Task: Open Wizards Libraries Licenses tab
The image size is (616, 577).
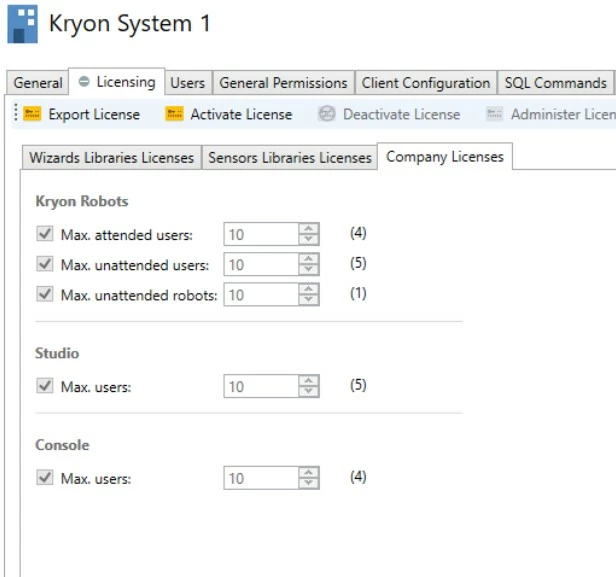Action: [x=112, y=158]
